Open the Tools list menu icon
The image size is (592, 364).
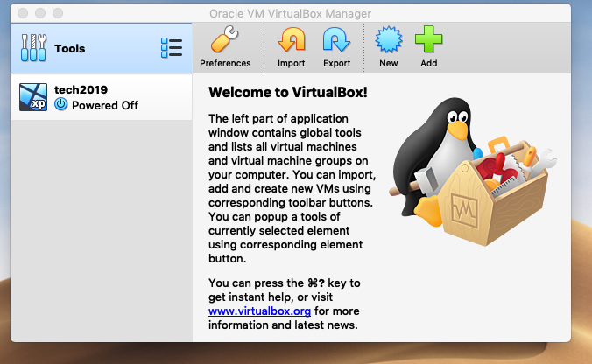(172, 48)
